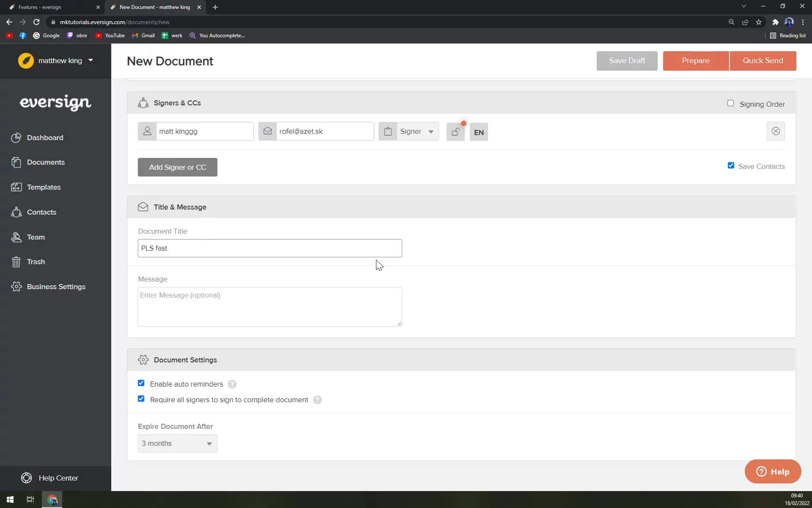
Task: Click the help icon beside auto reminders
Action: 232,384
